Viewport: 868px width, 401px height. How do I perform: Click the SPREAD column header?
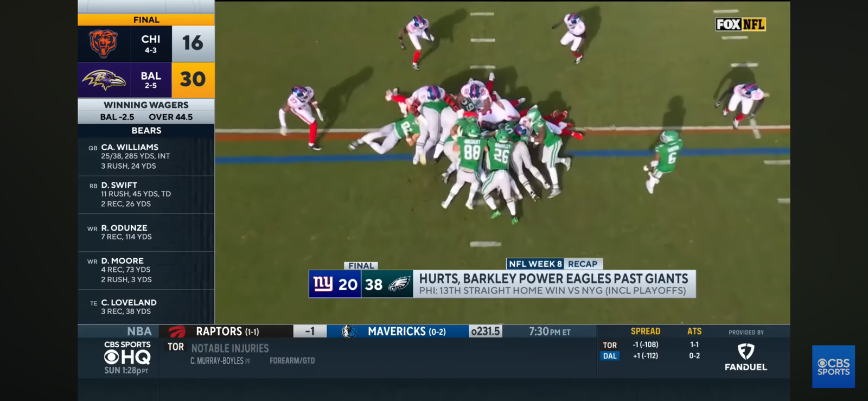pyautogui.click(x=645, y=331)
